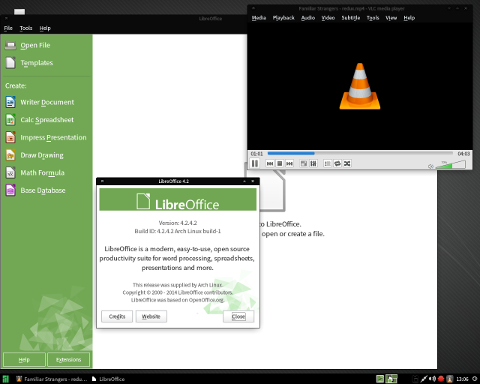Open File in LibreOffice Start Center
Viewport: 480px width, 384px height.
pos(28,45)
